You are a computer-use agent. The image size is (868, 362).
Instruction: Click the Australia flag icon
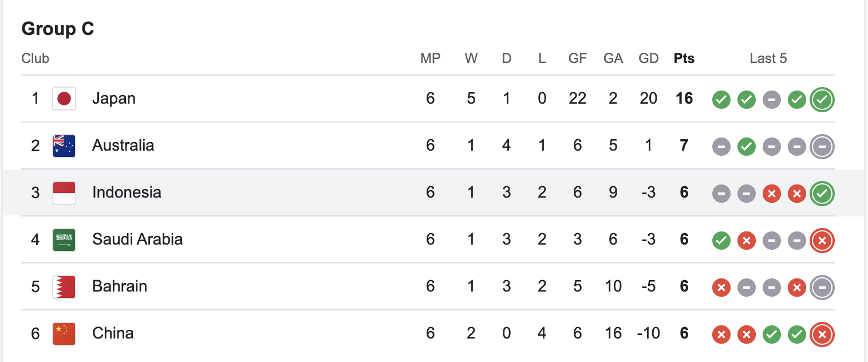point(64,145)
